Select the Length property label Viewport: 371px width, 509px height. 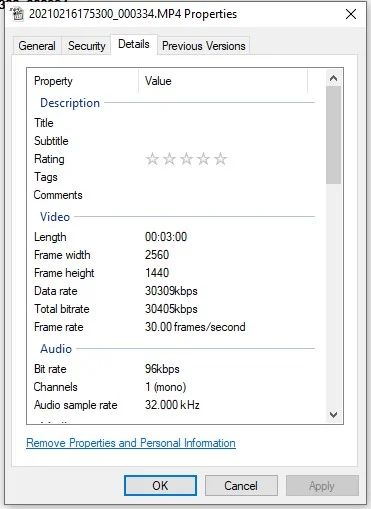pos(50,237)
